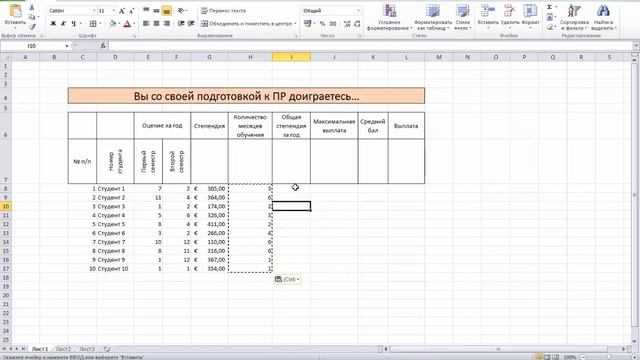
Task: Click the increase decimal icon
Action: (x=347, y=24)
